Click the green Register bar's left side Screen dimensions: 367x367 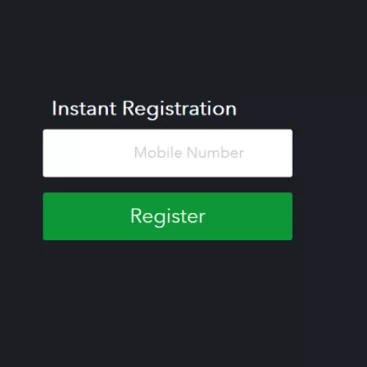tap(85, 216)
